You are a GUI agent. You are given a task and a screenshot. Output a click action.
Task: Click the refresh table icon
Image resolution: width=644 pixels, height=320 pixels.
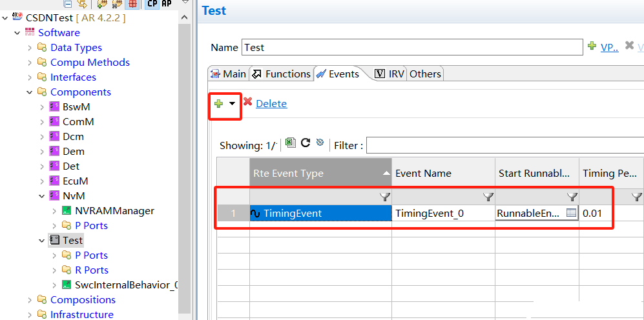[x=306, y=143]
